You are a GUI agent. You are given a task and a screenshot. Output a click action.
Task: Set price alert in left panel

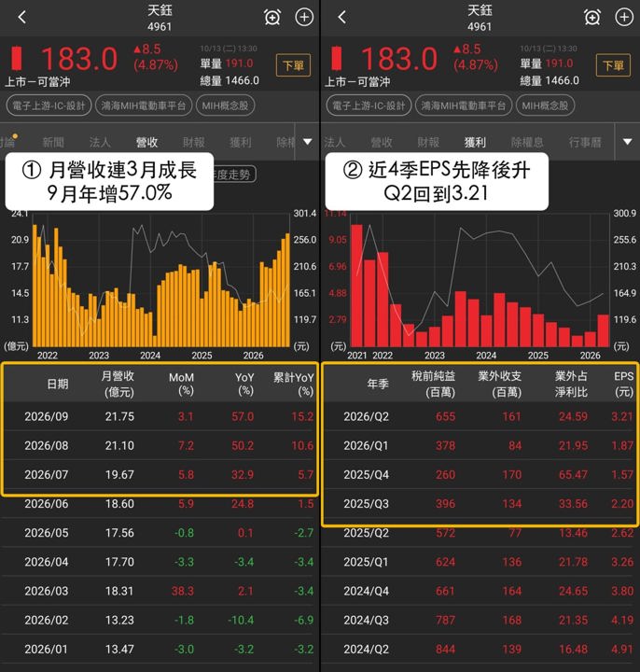[x=272, y=17]
